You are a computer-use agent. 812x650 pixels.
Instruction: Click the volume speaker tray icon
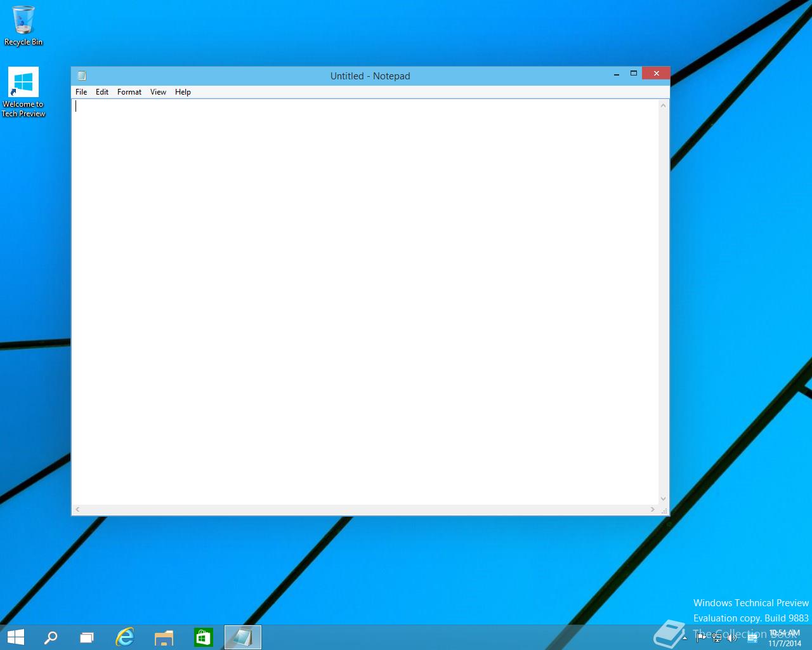coord(732,638)
